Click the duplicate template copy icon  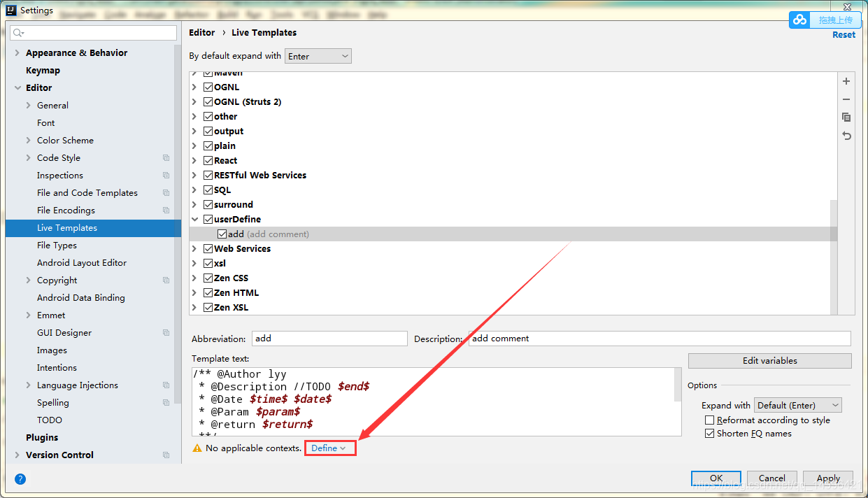click(846, 118)
